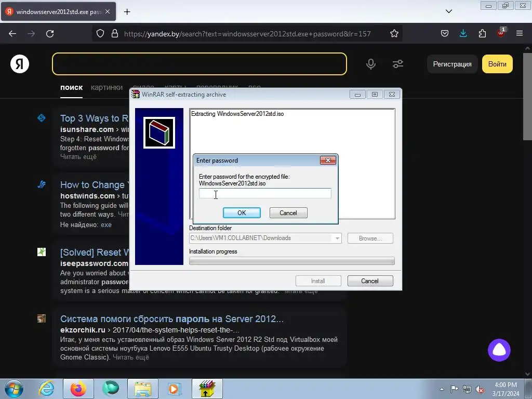Confirm password with the OK button
This screenshot has width=532, height=399.
[242, 212]
